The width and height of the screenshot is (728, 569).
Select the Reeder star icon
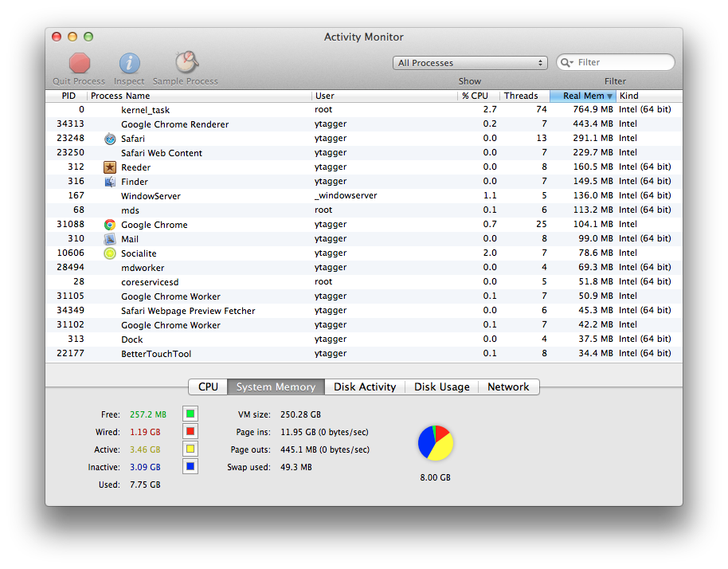coord(110,167)
